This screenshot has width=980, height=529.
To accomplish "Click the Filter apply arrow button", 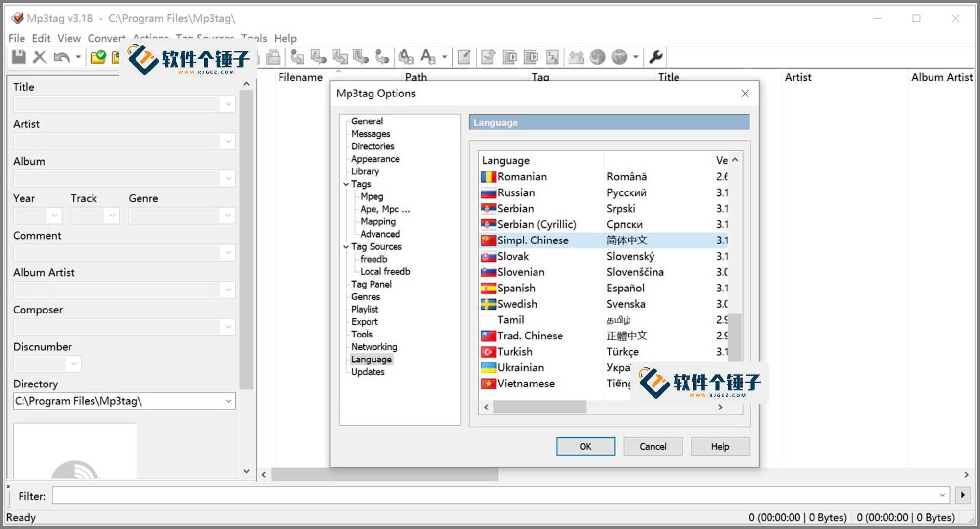I will point(963,495).
